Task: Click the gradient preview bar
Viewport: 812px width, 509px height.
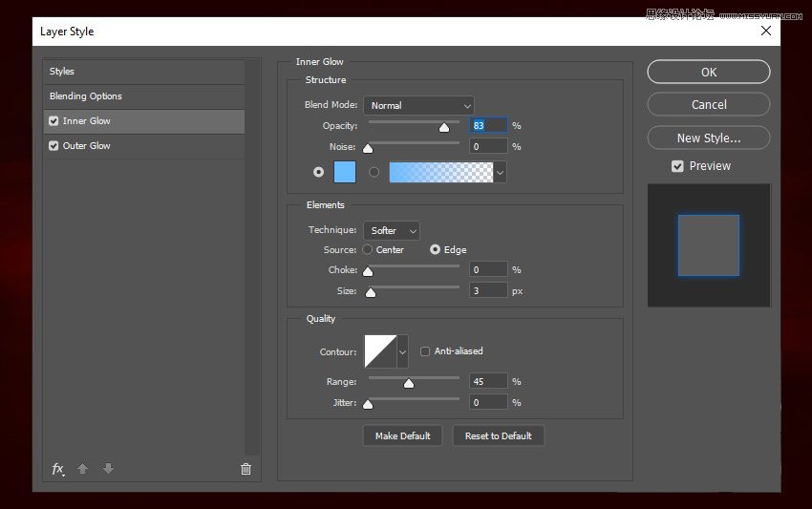Action: coord(440,172)
